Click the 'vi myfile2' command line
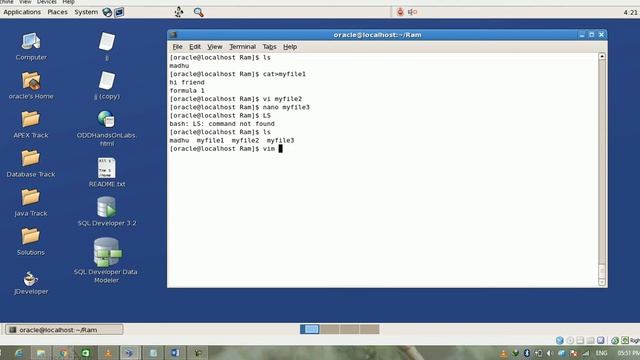640x360 pixels. pyautogui.click(x=236, y=99)
